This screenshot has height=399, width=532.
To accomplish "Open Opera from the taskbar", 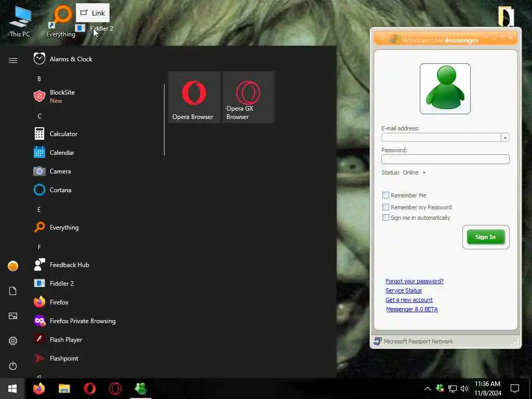I will click(x=90, y=389).
